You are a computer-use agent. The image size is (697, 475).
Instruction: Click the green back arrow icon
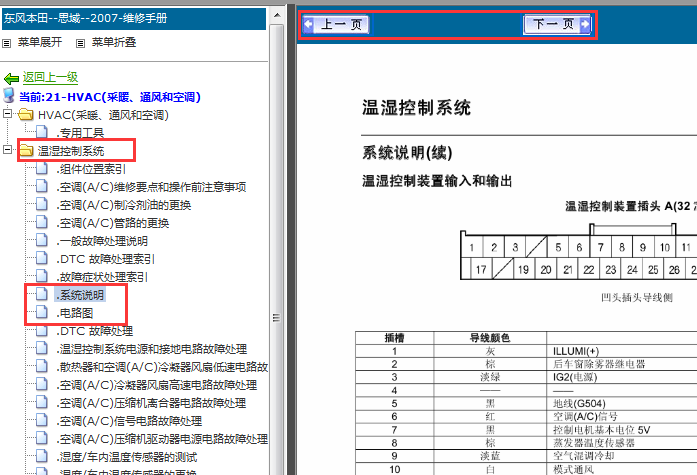[x=11, y=79]
